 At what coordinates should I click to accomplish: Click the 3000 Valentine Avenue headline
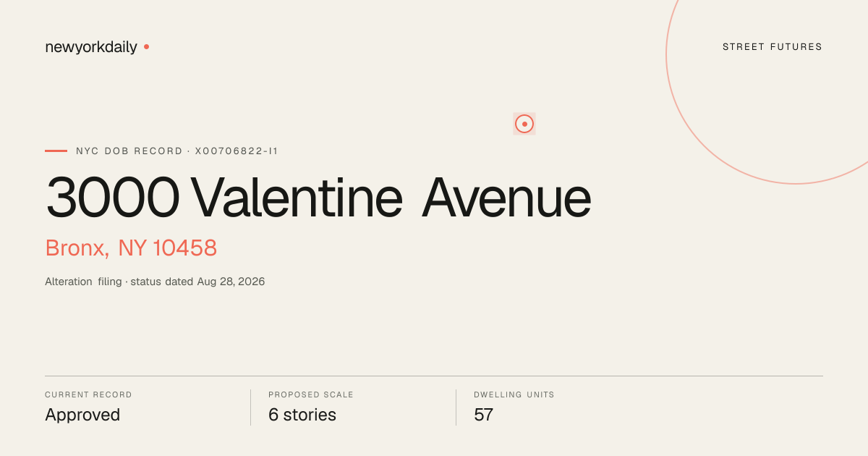pyautogui.click(x=318, y=198)
